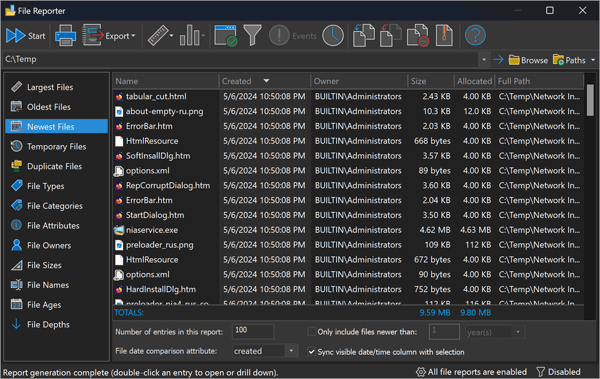Click the Paths button
The image size is (600, 379).
569,60
